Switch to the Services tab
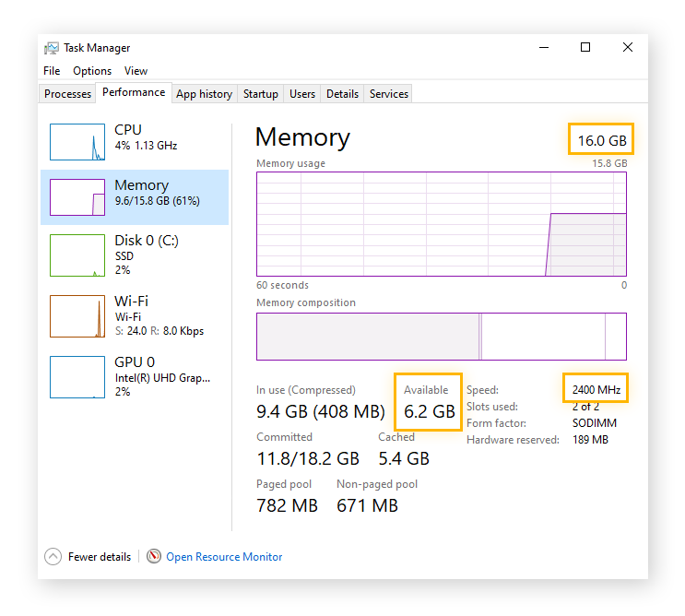685x616 pixels. pos(389,94)
